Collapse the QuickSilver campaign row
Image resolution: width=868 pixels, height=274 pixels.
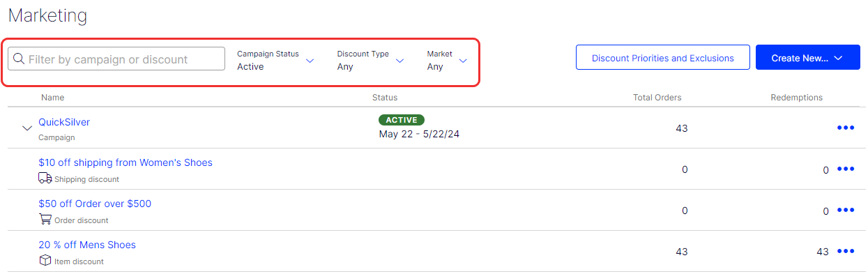27,128
